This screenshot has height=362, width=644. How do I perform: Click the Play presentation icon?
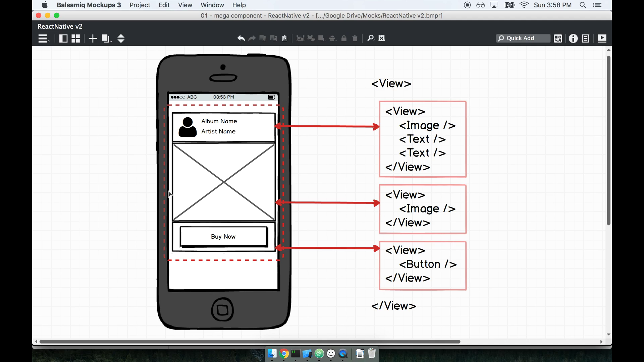pyautogui.click(x=602, y=39)
